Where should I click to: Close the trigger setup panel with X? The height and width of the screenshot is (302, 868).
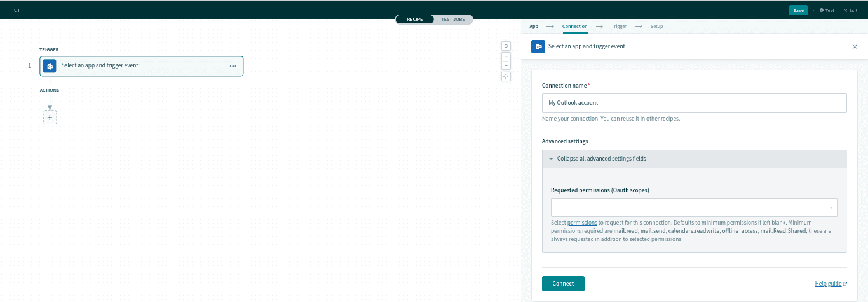coord(855,47)
